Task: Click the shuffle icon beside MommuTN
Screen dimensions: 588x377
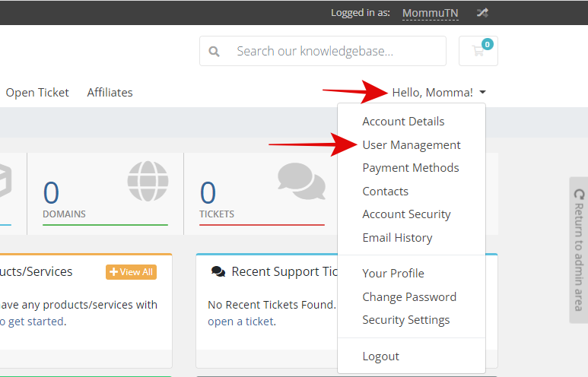Action: 482,13
